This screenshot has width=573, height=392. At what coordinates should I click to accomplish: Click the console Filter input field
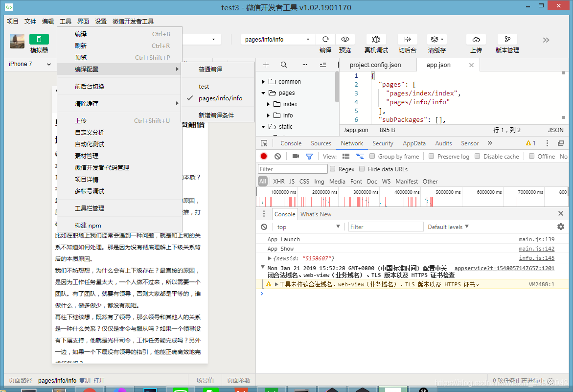[x=386, y=227]
